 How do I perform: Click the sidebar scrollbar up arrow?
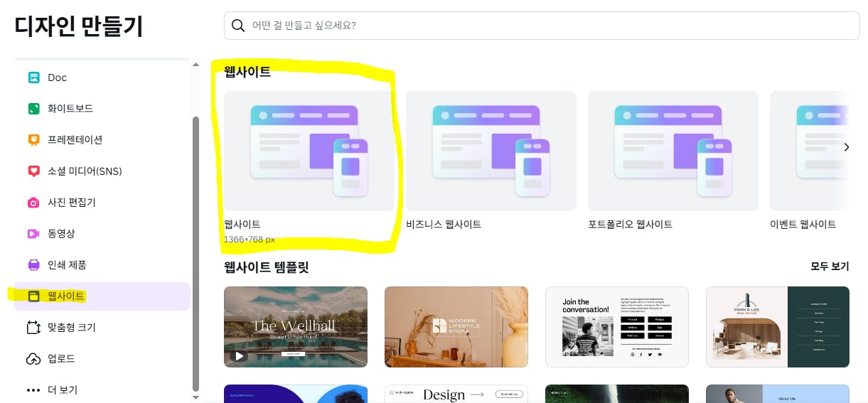pos(196,65)
